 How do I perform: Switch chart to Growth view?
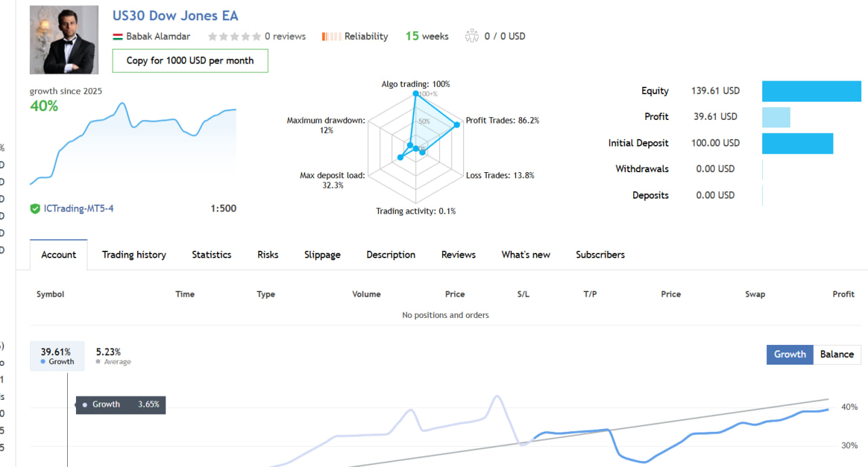click(x=789, y=354)
